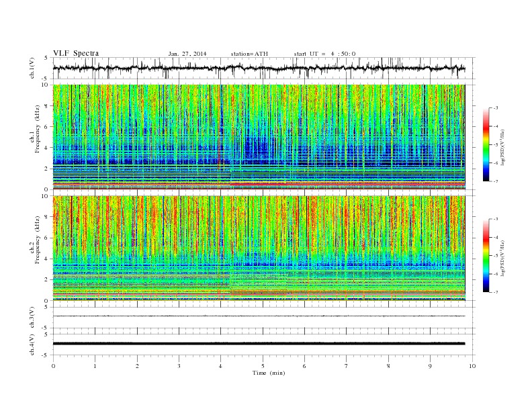The height and width of the screenshot is (411, 532).
Task: Select the ch.1 "Frequency (kHz)" axis label
Action: pyautogui.click(x=38, y=130)
